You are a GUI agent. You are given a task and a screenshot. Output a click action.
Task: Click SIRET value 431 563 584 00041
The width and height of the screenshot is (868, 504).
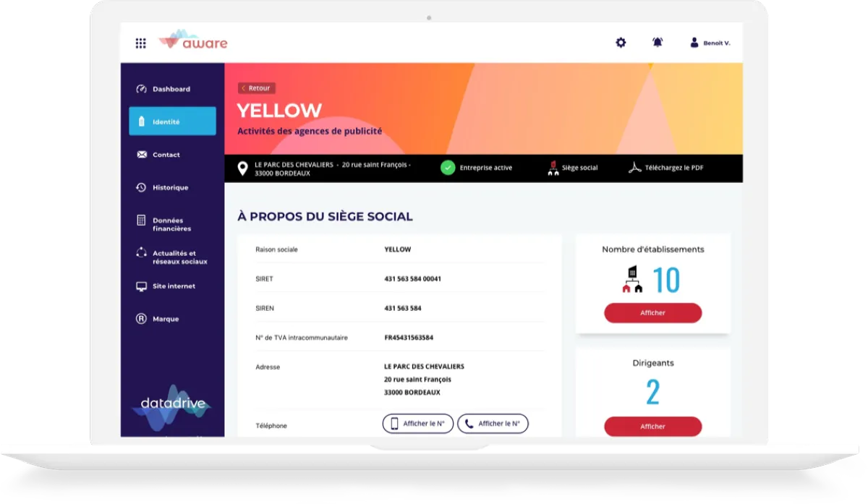tap(413, 278)
